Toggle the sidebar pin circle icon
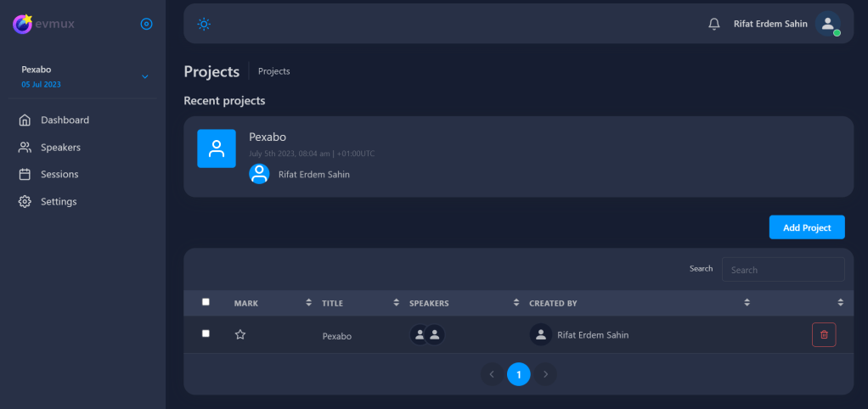This screenshot has height=409, width=868. pos(146,24)
